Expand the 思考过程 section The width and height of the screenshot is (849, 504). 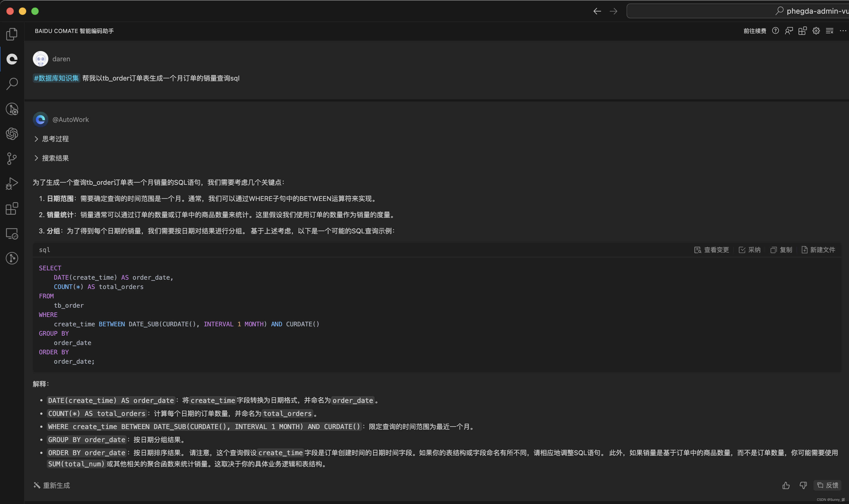pos(52,139)
